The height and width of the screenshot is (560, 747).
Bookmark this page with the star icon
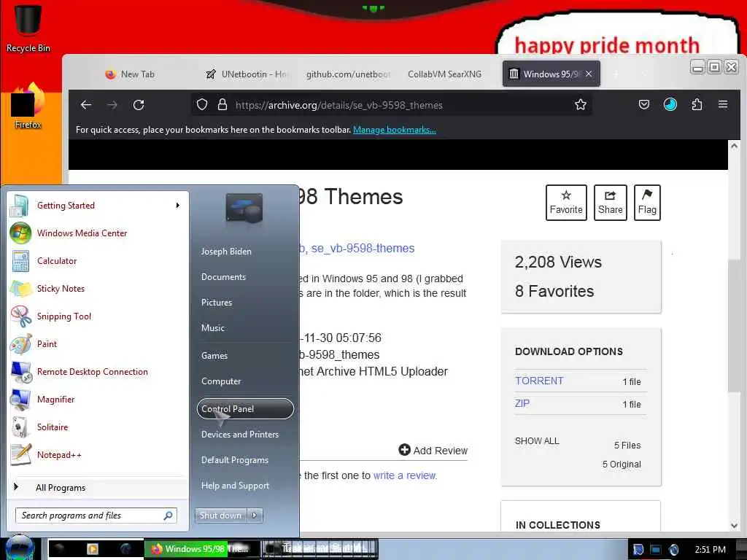click(x=580, y=105)
